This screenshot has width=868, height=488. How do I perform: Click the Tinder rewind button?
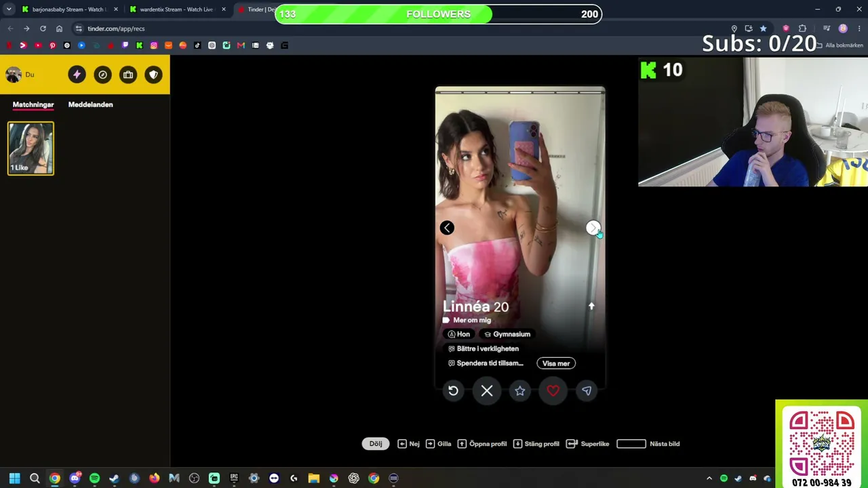[453, 390]
